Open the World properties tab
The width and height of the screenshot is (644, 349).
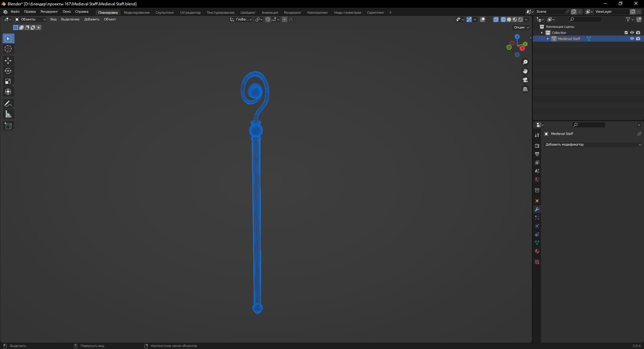tap(537, 180)
